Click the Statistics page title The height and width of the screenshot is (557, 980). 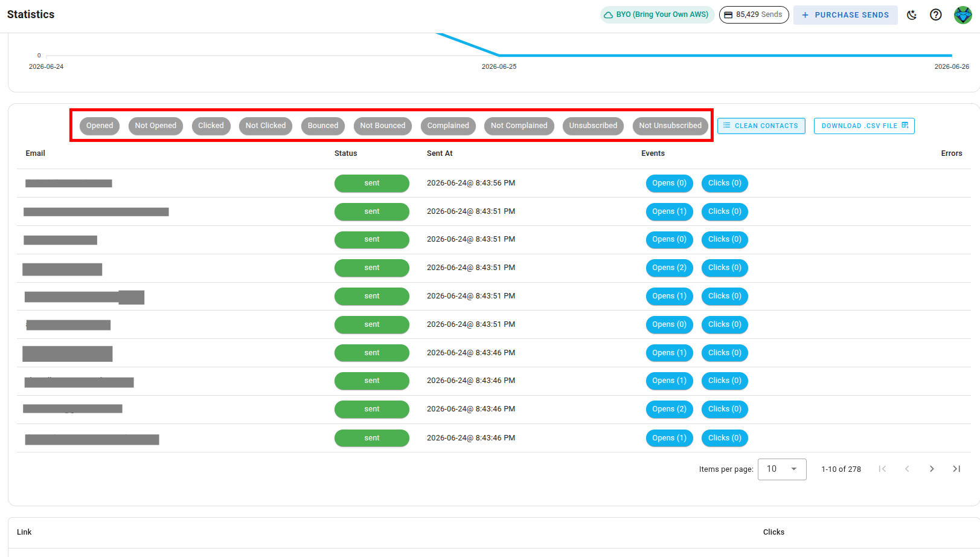[x=31, y=14]
